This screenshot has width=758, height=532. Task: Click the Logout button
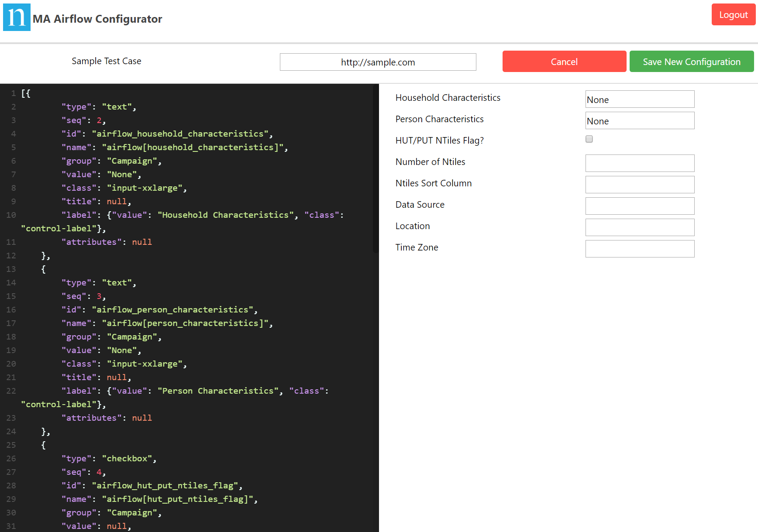click(x=733, y=15)
